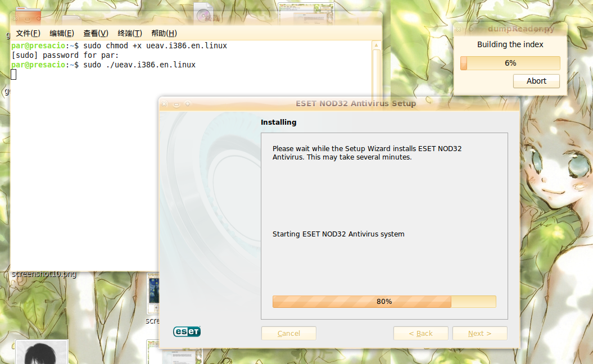Screen dimensions: 593x364
Task: Abort the dumpReader index build
Action: [536, 81]
